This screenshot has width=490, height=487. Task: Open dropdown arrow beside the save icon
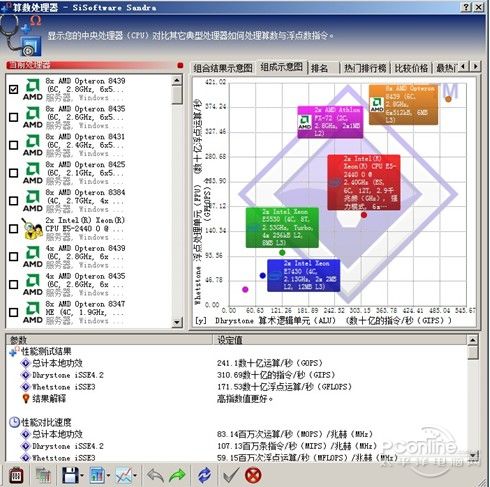tap(82, 476)
